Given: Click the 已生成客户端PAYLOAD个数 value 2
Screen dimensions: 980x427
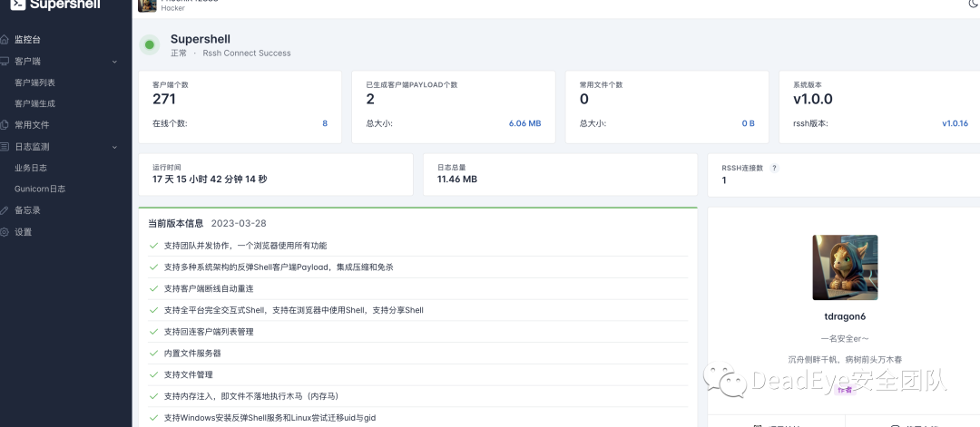Looking at the screenshot, I should coord(370,99).
